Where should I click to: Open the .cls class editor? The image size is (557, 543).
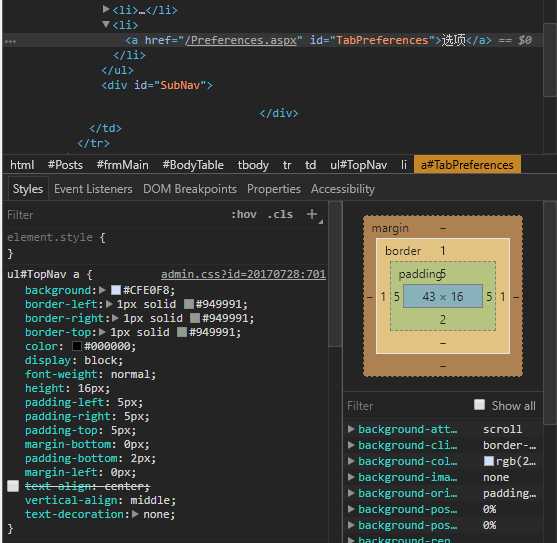click(280, 215)
